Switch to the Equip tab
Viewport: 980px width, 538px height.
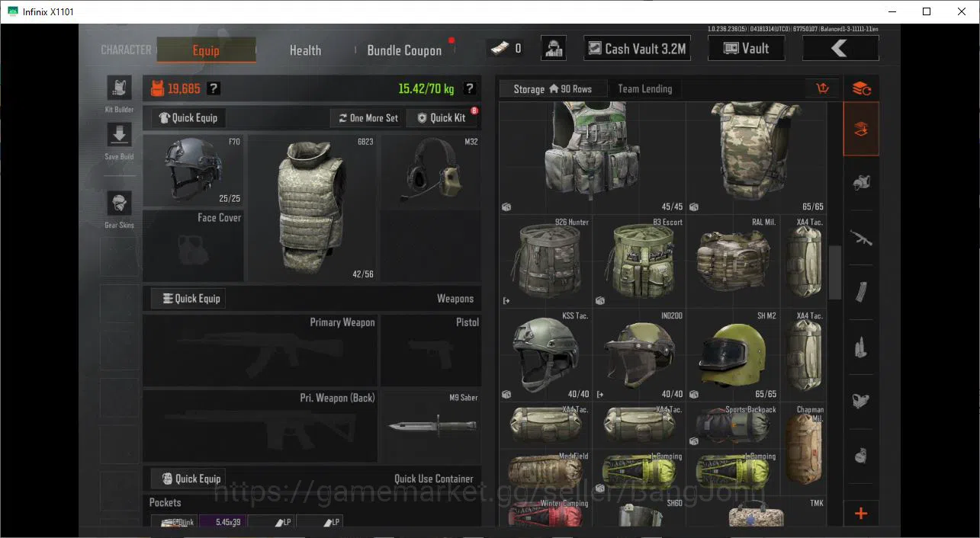click(x=206, y=50)
